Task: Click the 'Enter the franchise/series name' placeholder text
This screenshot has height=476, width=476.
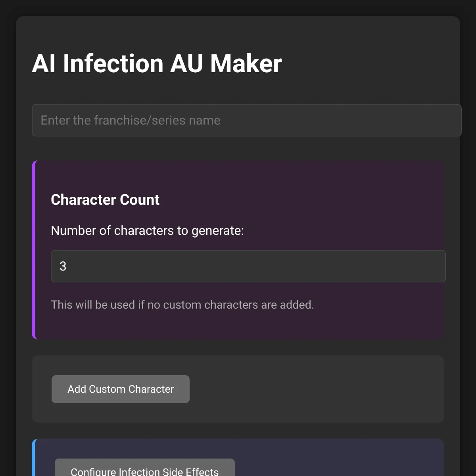Action: coord(131,120)
